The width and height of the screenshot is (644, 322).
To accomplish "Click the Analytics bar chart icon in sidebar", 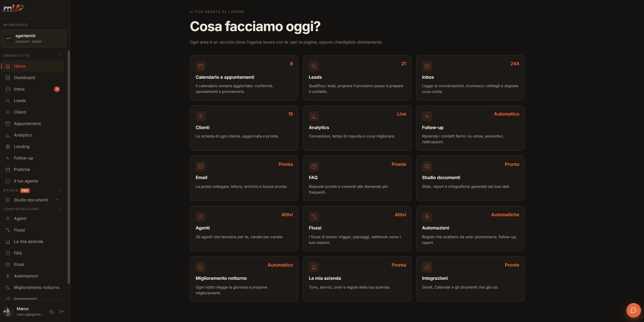I will pos(8,135).
